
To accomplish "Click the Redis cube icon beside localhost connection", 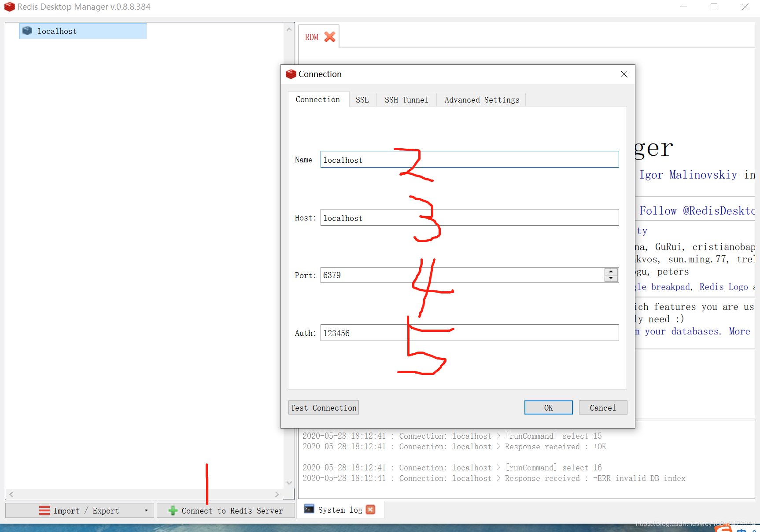I will coord(27,31).
